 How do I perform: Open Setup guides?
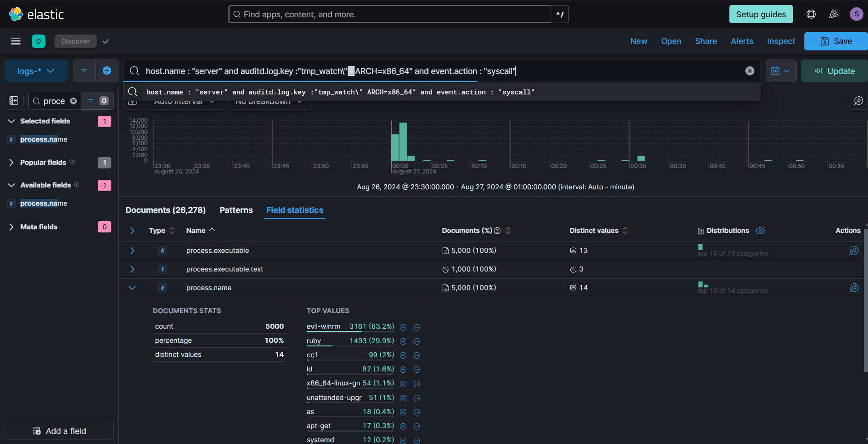coord(761,14)
